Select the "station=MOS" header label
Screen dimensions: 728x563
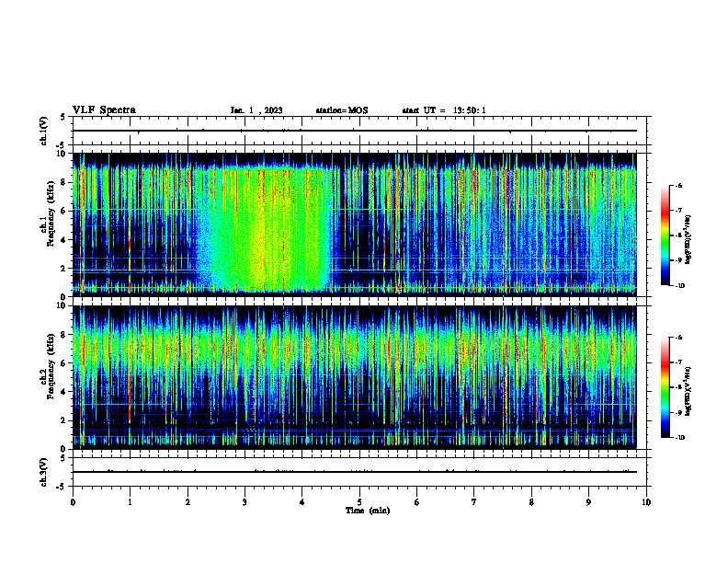[342, 110]
